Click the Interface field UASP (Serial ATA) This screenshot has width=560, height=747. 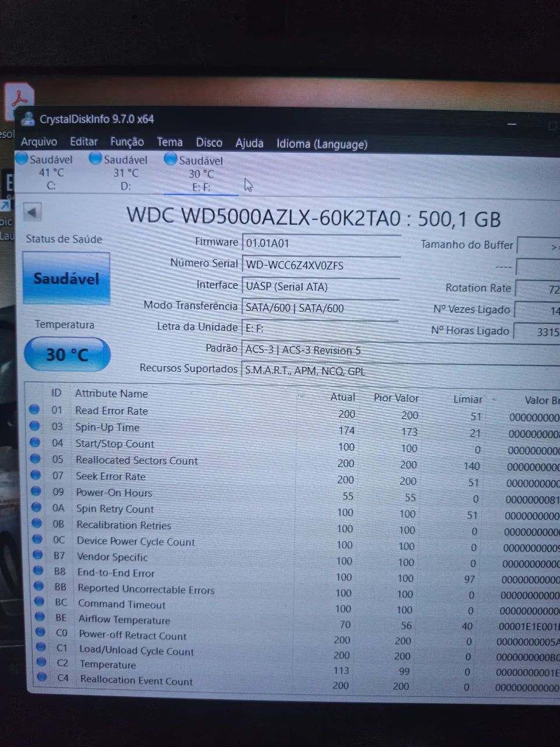coord(321,287)
